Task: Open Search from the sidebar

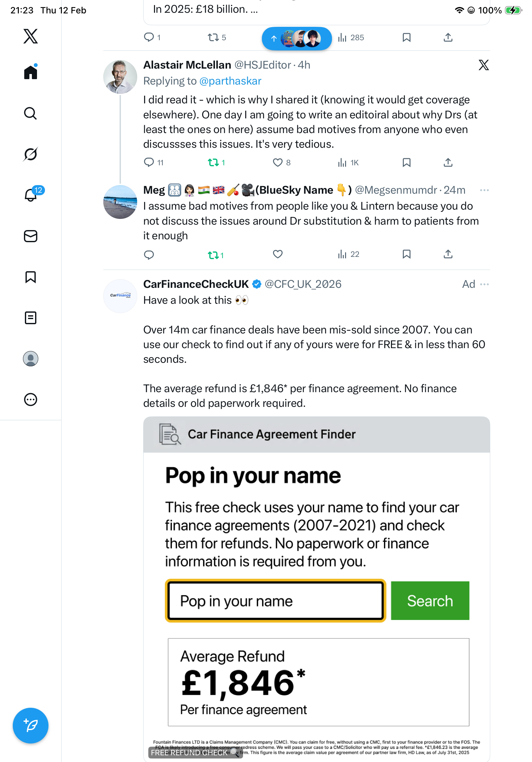Action: [31, 114]
